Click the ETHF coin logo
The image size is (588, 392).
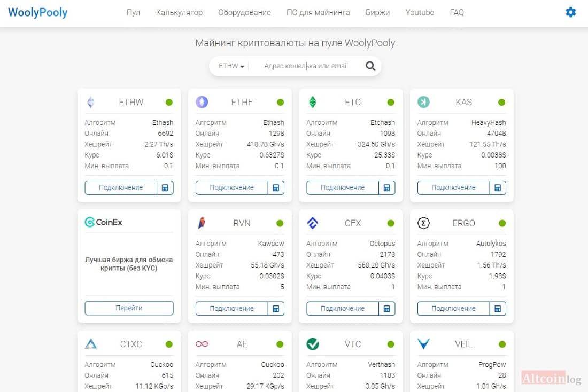click(x=202, y=102)
